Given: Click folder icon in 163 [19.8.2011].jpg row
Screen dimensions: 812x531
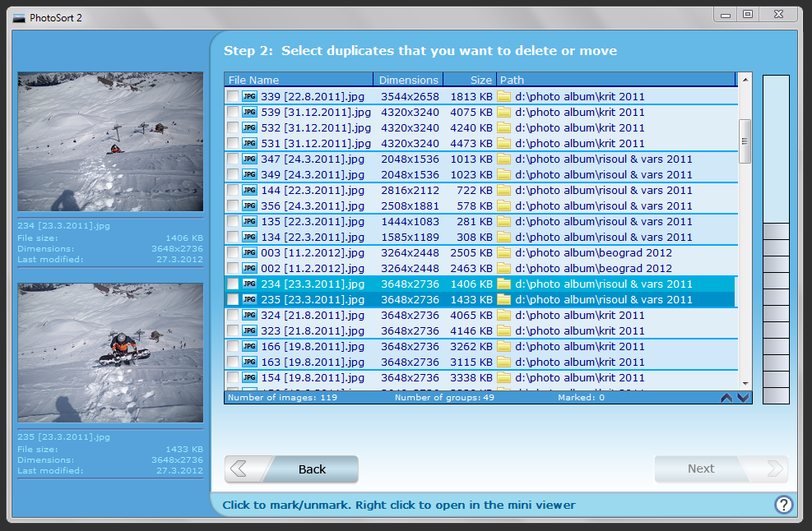Looking at the screenshot, I should [x=503, y=362].
